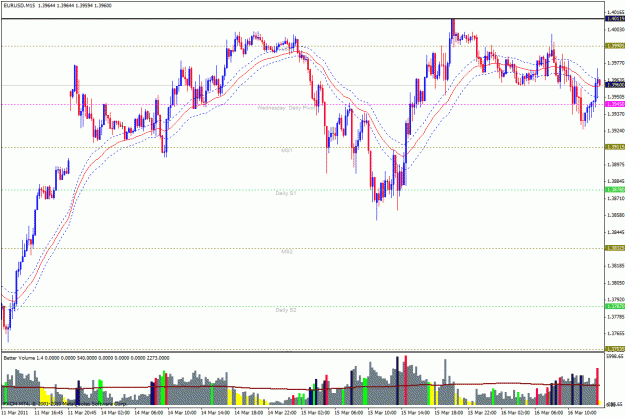625x417 pixels.
Task: Click the 1.38185 price scale label
Action: click(616, 266)
